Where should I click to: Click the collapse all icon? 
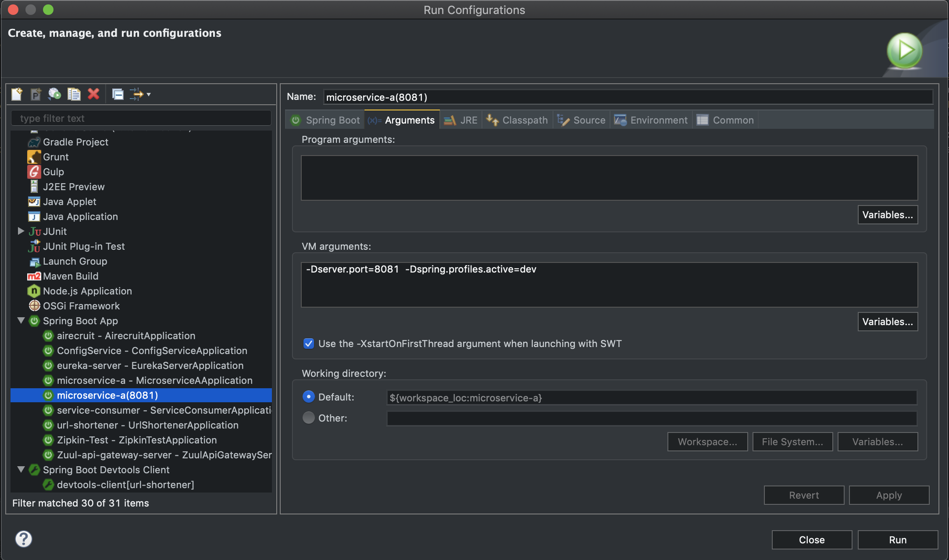(x=118, y=94)
